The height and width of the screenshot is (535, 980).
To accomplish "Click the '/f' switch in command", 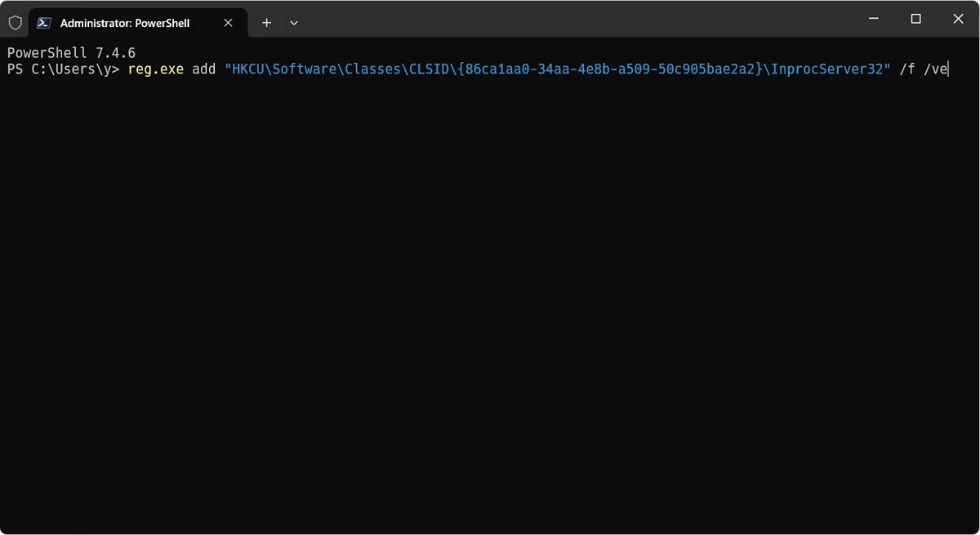I will click(x=907, y=69).
